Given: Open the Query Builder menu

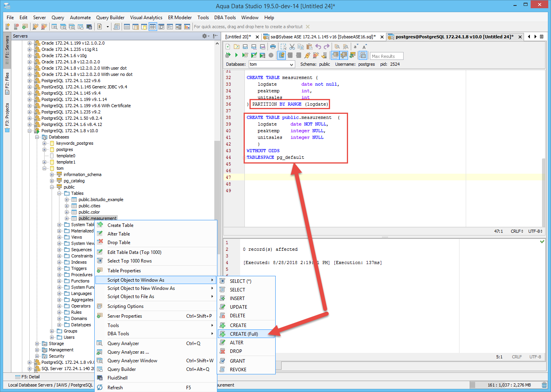Looking at the screenshot, I should coord(110,18).
